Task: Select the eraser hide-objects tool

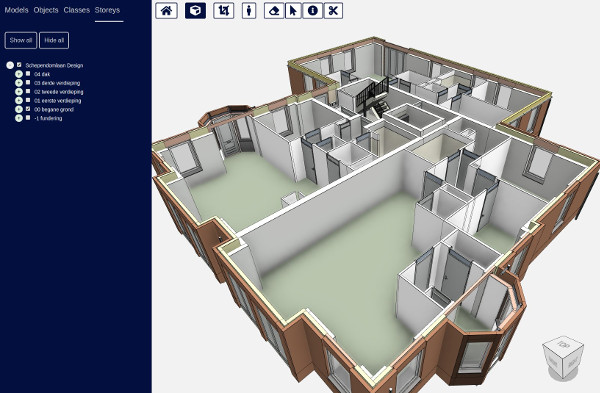Action: pos(274,11)
